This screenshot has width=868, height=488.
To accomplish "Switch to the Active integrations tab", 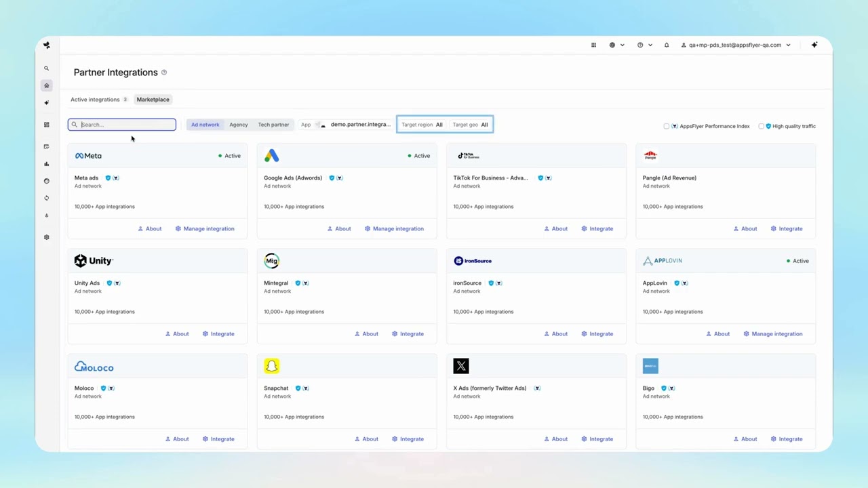I will 99,100.
